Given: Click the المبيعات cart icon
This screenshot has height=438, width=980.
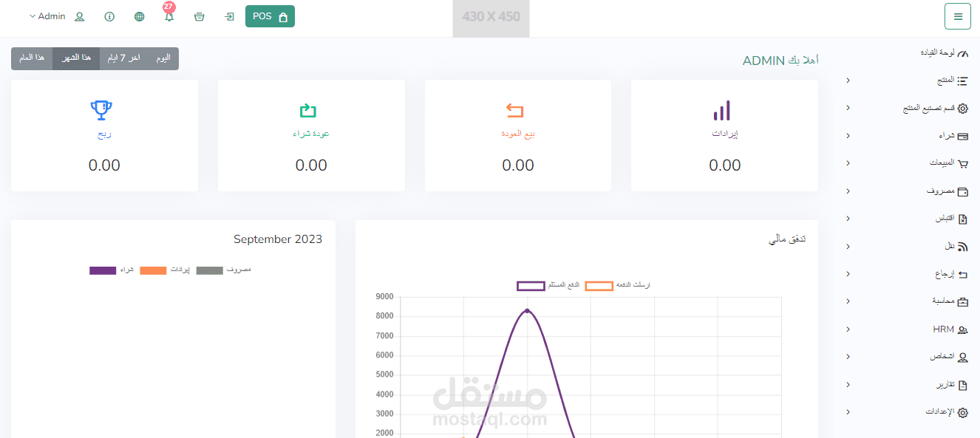Looking at the screenshot, I should 962,163.
